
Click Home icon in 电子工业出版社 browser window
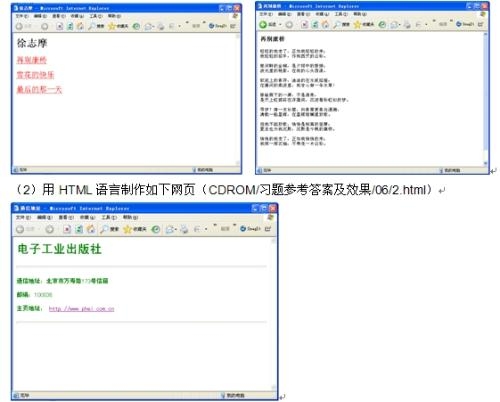91,229
